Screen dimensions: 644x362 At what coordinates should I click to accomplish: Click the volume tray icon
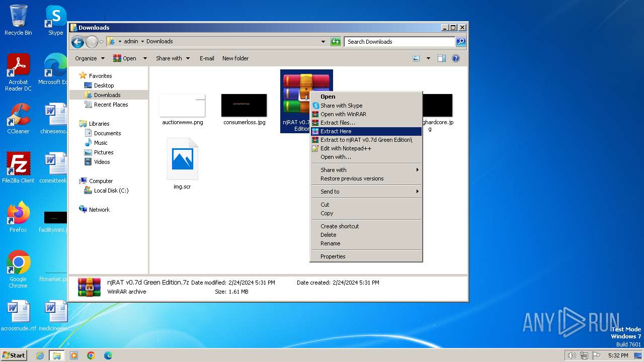coord(572,355)
